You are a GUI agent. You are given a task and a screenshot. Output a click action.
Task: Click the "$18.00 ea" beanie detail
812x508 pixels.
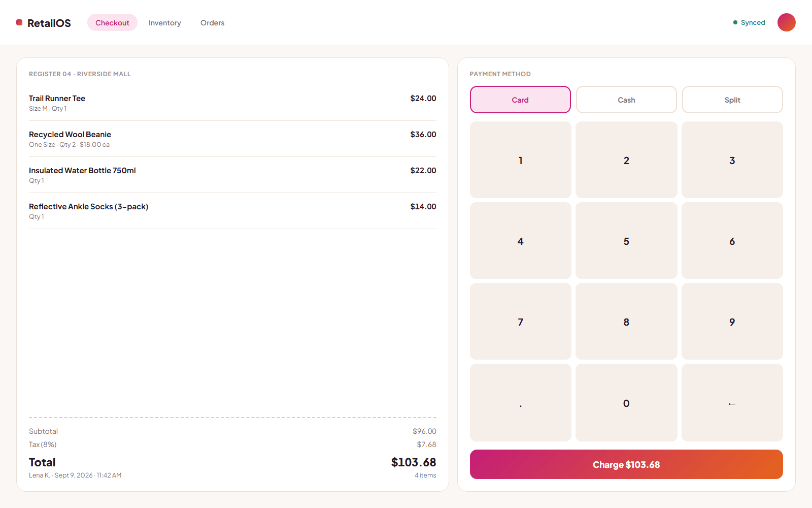[x=94, y=145]
